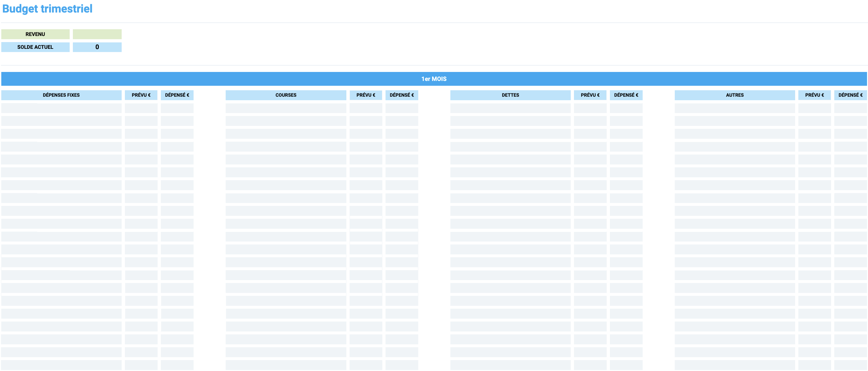Image resolution: width=868 pixels, height=371 pixels.
Task: Click first empty row under AUTRES
Action: 735,108
